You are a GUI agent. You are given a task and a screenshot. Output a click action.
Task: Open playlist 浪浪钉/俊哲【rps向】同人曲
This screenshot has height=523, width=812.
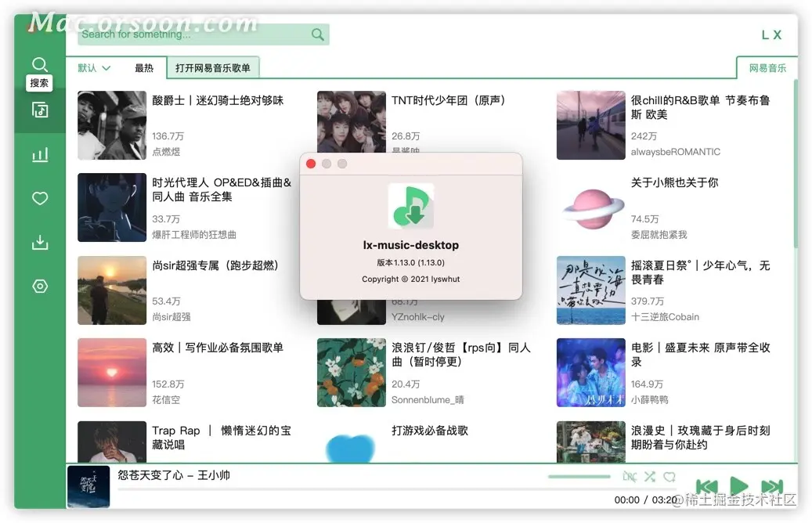tap(461, 355)
